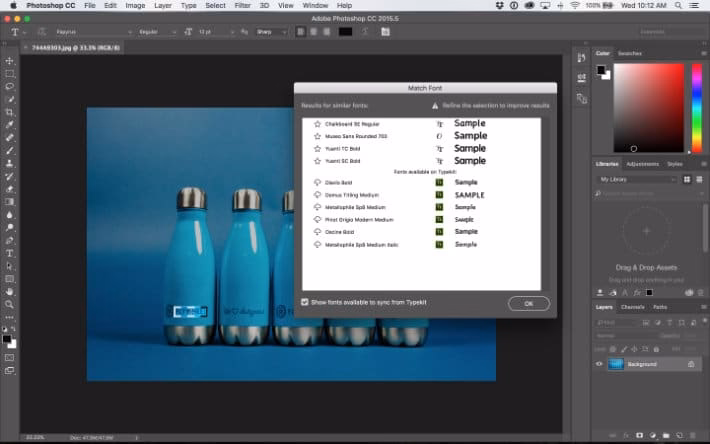Click sync cloud icon for Clavo Bold
Screen dimensions: 710x444
click(x=317, y=183)
